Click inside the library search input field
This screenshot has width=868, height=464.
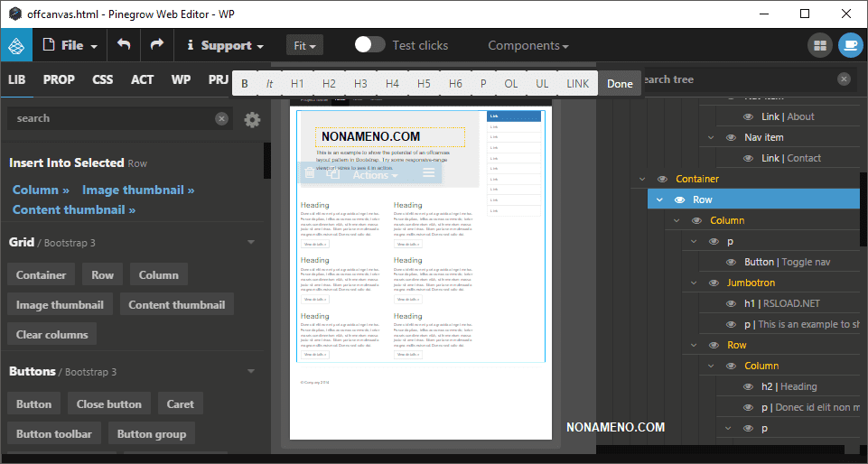coord(108,118)
